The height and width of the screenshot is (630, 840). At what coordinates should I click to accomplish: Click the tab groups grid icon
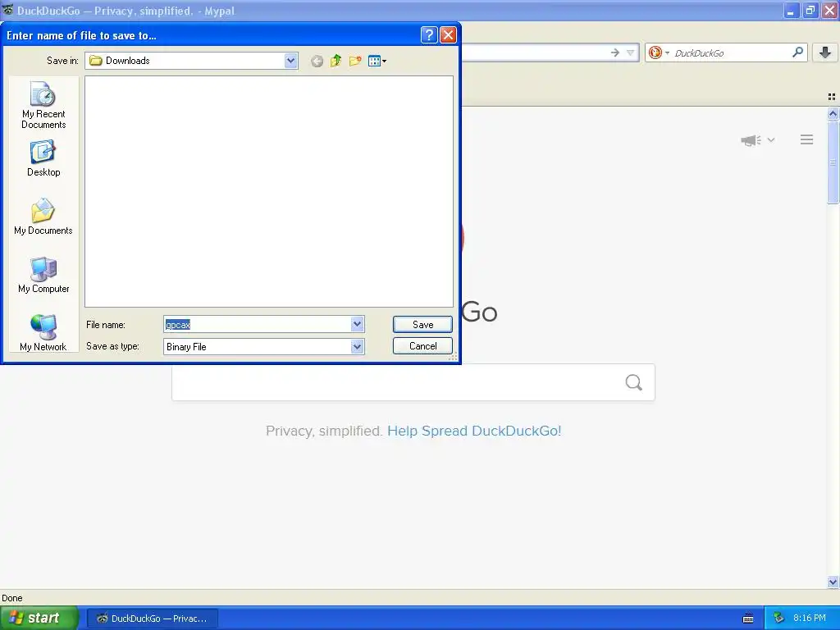[832, 97]
